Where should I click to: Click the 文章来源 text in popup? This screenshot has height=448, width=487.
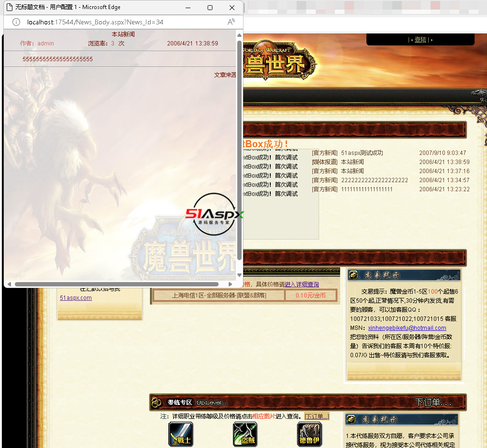point(225,75)
